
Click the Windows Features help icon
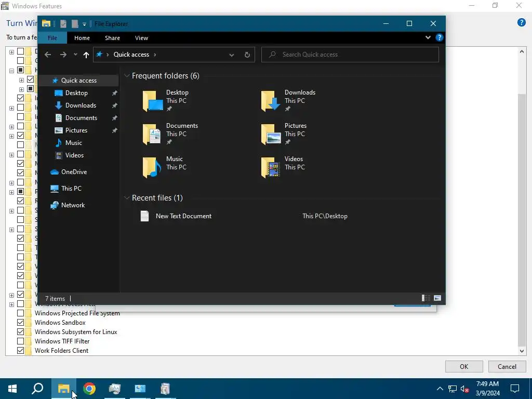point(522,23)
